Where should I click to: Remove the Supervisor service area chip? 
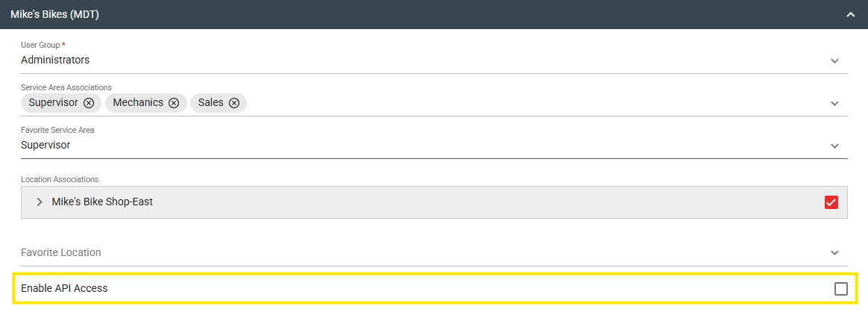click(x=89, y=103)
